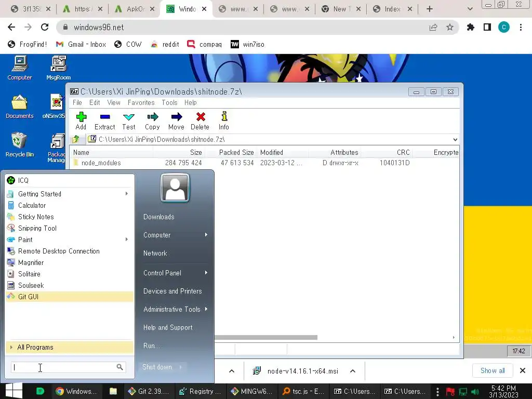
Task: Sort by Packed Size column header
Action: click(236, 152)
